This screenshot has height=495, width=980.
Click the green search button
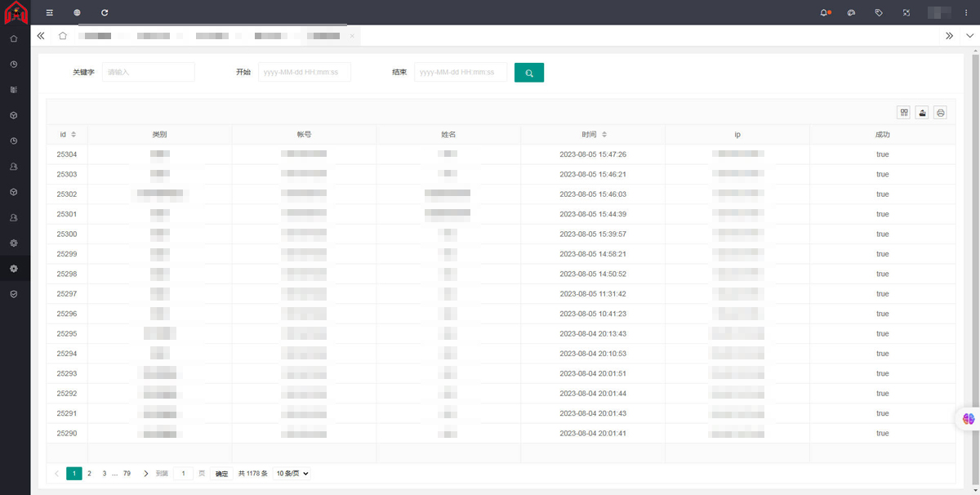529,73
